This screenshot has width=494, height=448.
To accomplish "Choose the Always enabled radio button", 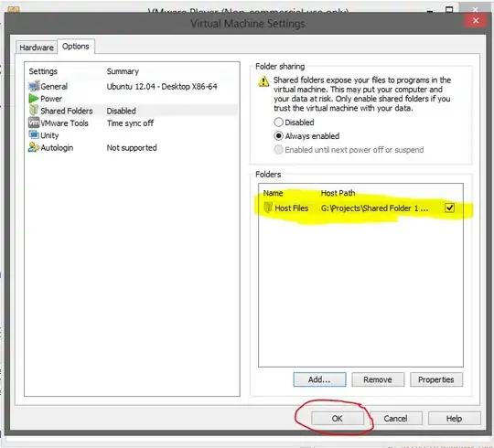I will tap(278, 136).
